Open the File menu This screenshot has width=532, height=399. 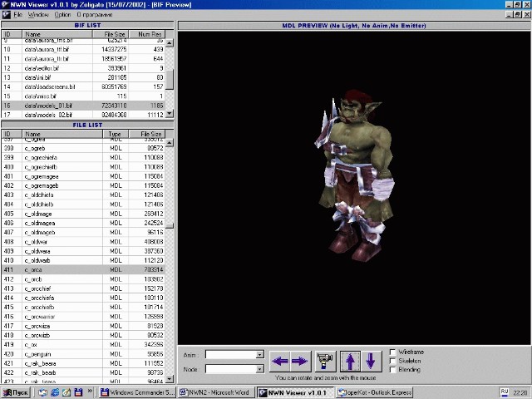(17, 15)
